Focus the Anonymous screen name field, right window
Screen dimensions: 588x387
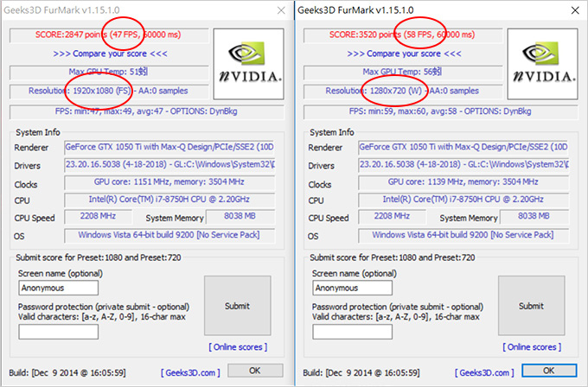pos(353,288)
